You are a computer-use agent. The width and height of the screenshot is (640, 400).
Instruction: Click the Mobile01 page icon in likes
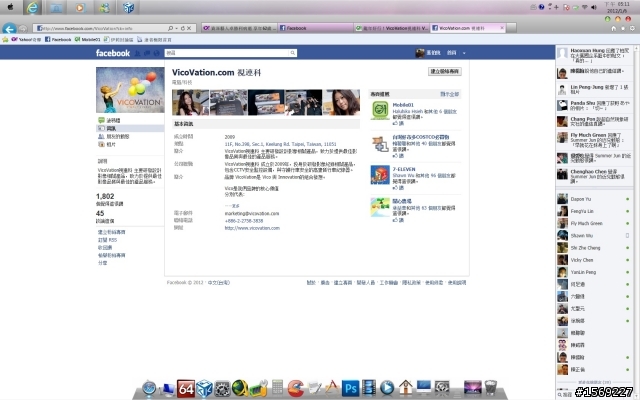pos(380,111)
